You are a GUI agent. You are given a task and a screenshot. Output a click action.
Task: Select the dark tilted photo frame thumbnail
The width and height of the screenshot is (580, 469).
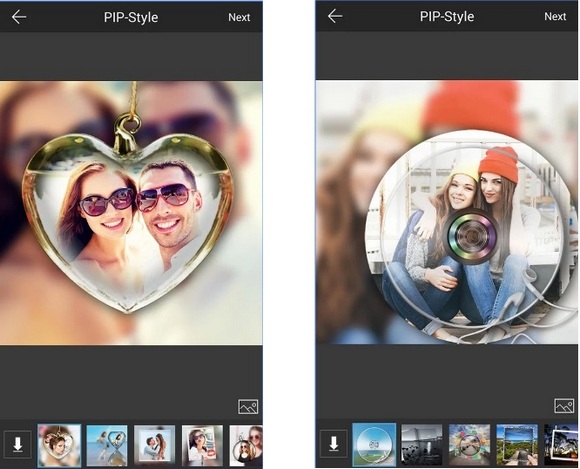tap(561, 444)
